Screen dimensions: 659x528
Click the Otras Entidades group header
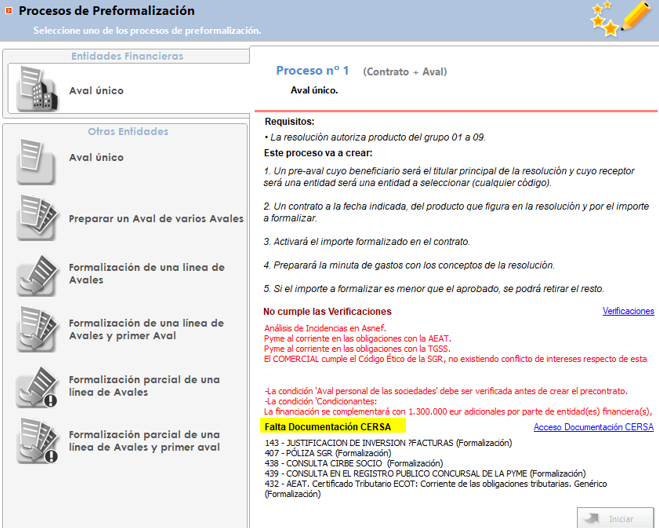pyautogui.click(x=128, y=132)
